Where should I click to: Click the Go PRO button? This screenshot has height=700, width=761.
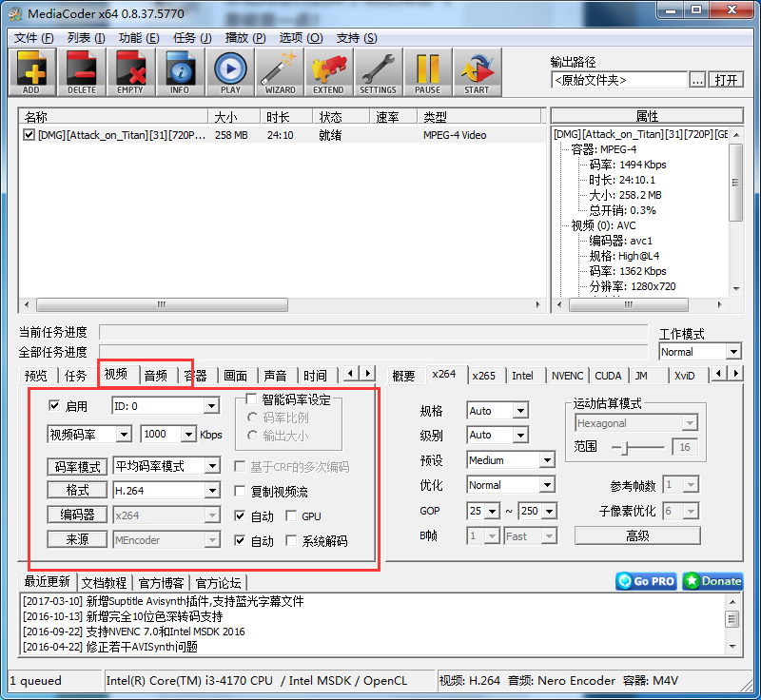pos(646,581)
